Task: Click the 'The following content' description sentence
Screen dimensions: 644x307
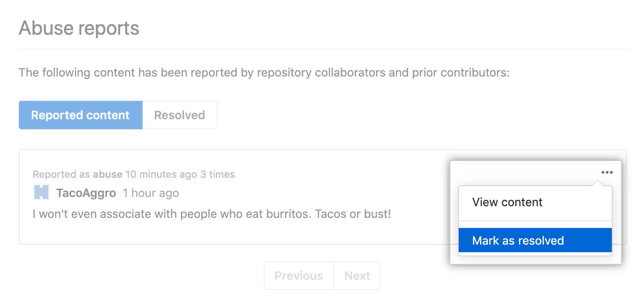Action: [x=263, y=73]
